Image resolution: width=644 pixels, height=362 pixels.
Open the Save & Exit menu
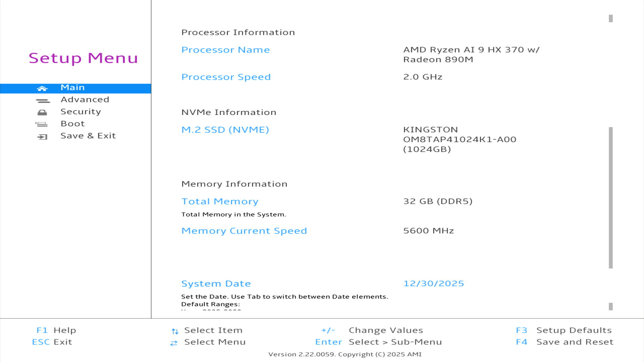click(88, 136)
